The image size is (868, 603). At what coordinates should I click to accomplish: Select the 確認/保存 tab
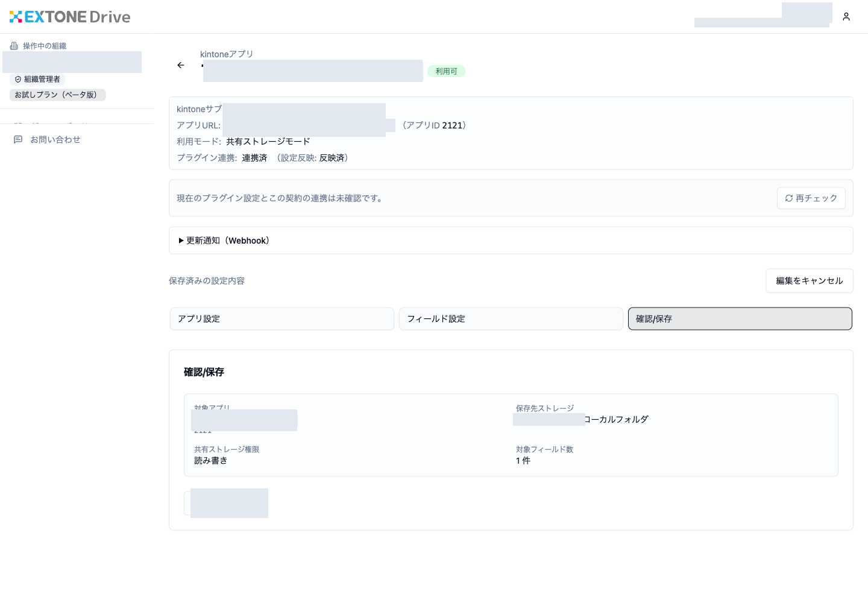pyautogui.click(x=740, y=319)
